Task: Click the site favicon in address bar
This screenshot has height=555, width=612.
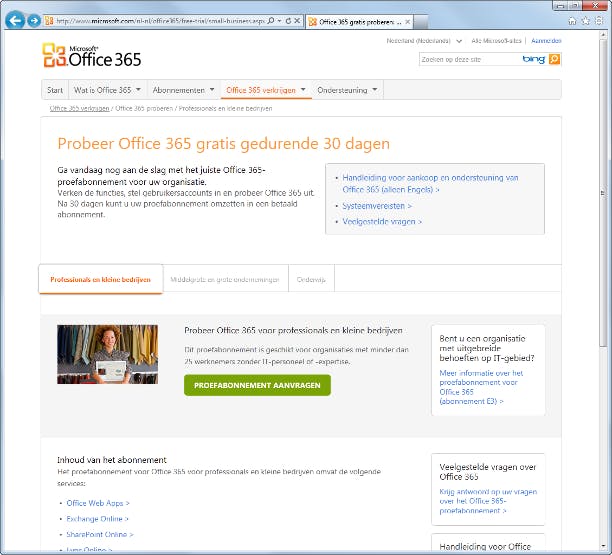Action: pos(49,21)
